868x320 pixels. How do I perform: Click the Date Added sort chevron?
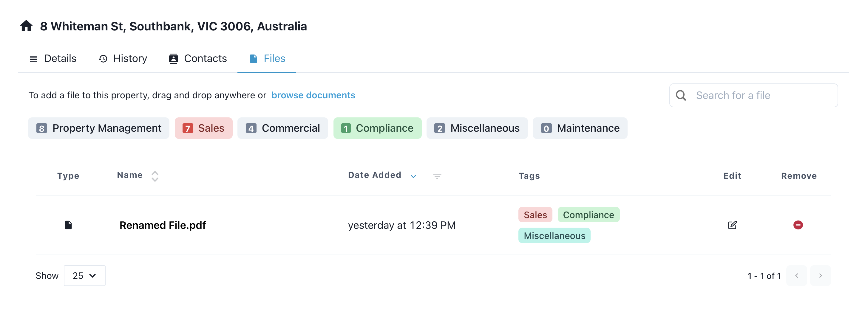(x=413, y=176)
